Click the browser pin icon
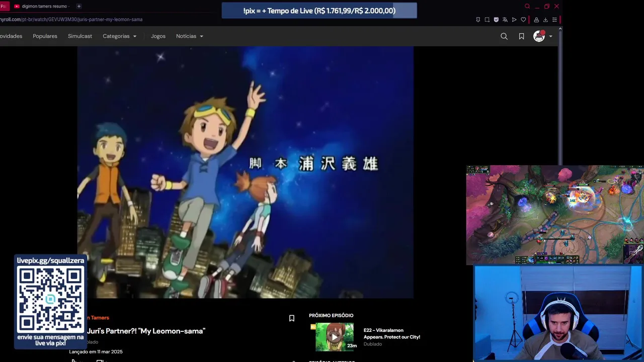Viewport: 644px width, 362px height. [478, 20]
